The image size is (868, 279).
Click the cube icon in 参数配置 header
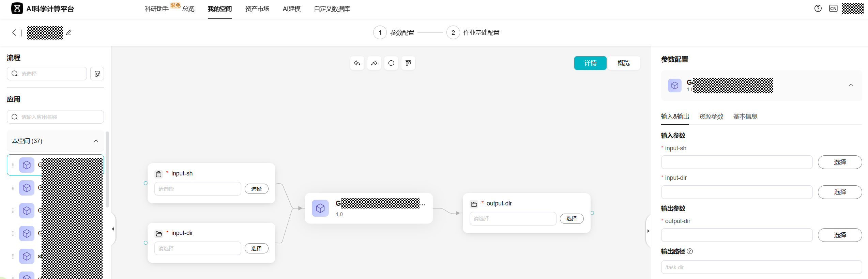(x=674, y=86)
